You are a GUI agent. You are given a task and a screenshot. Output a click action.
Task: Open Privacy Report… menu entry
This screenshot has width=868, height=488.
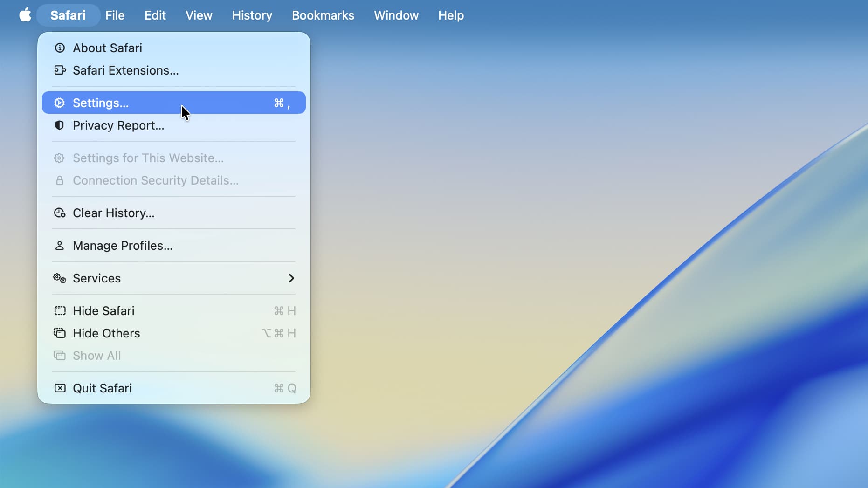click(174, 125)
